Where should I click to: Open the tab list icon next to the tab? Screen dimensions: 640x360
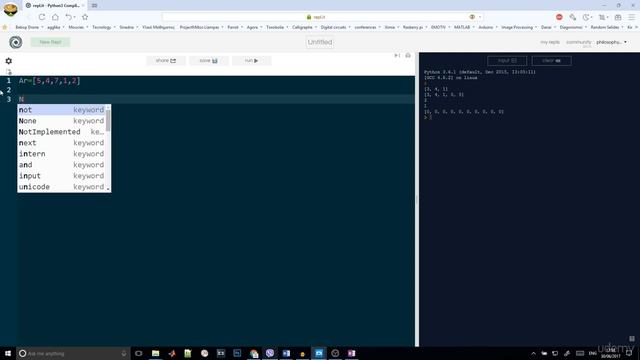(94, 5)
